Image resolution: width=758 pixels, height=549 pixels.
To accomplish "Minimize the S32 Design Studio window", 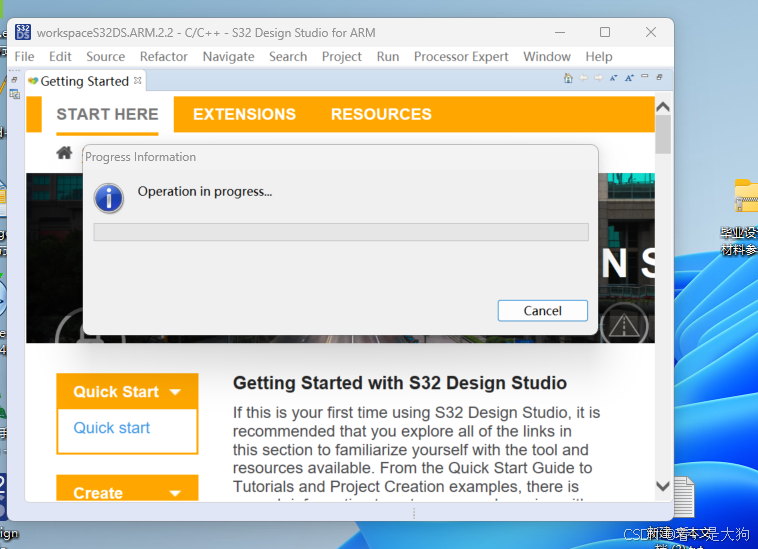I will pos(560,32).
